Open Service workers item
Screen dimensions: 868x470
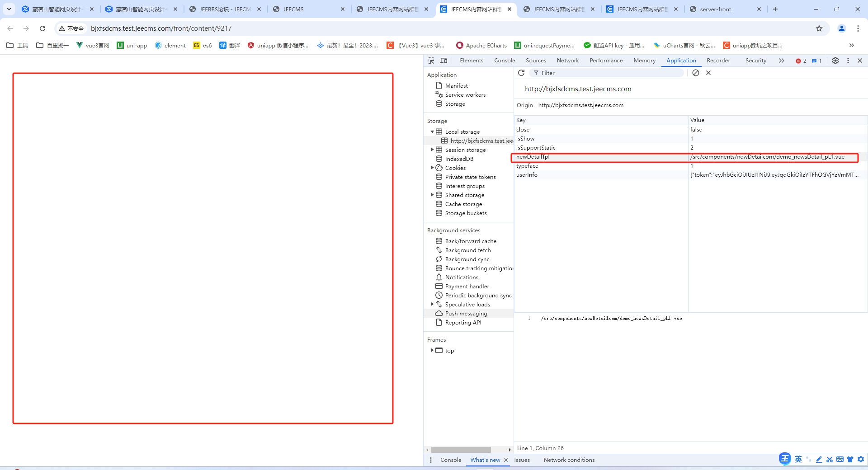(465, 94)
